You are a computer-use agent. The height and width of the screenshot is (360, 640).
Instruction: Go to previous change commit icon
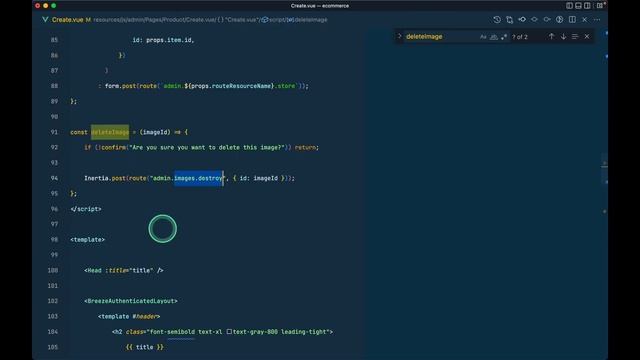[522, 20]
